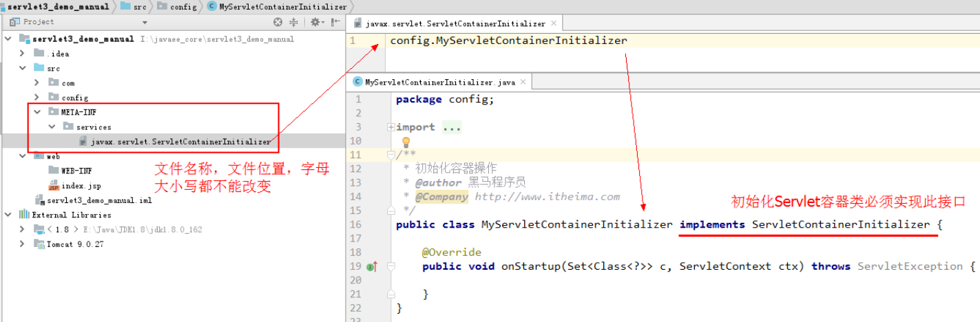
Task: Click the implements-method gutter icon on line 19
Action: point(372,266)
